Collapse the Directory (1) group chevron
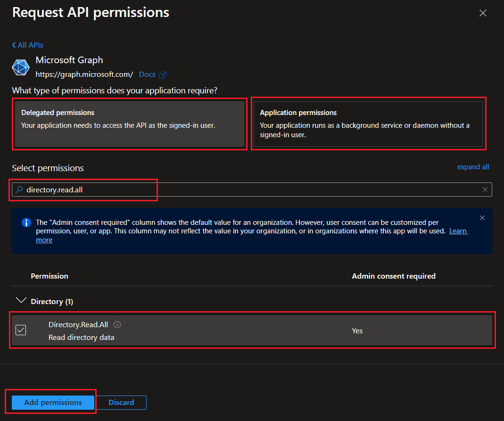Screen dimensions: 504x421 pyautogui.click(x=21, y=301)
